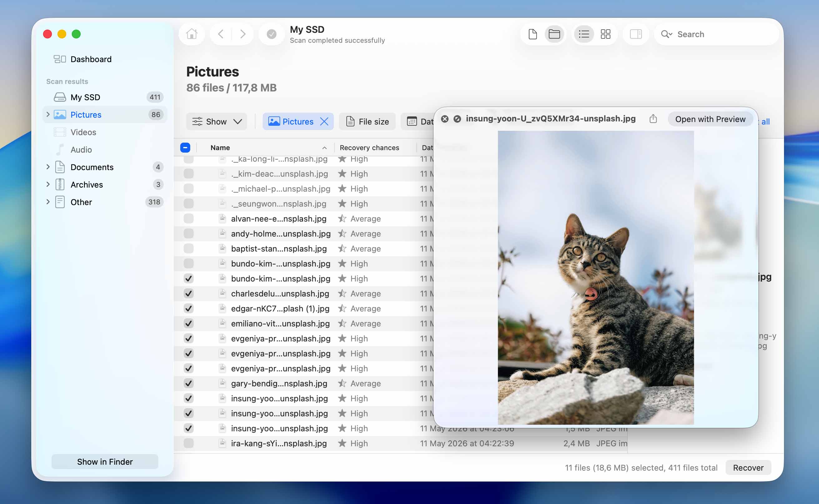Click the 2,4 MB size cell

(577, 443)
